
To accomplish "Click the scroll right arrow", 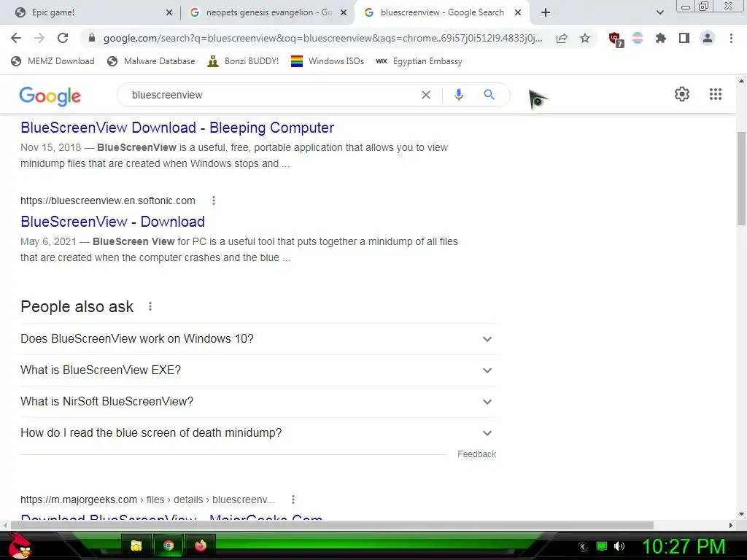I will point(731,525).
